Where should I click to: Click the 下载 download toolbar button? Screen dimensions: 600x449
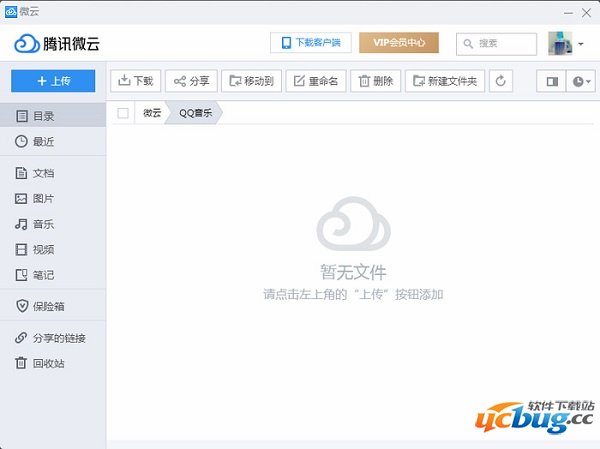tap(135, 81)
